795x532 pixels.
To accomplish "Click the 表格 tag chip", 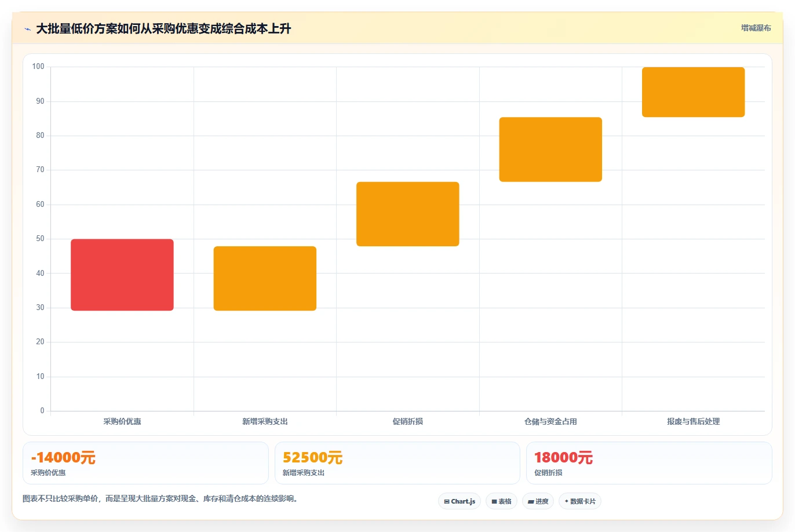I will 501,501.
